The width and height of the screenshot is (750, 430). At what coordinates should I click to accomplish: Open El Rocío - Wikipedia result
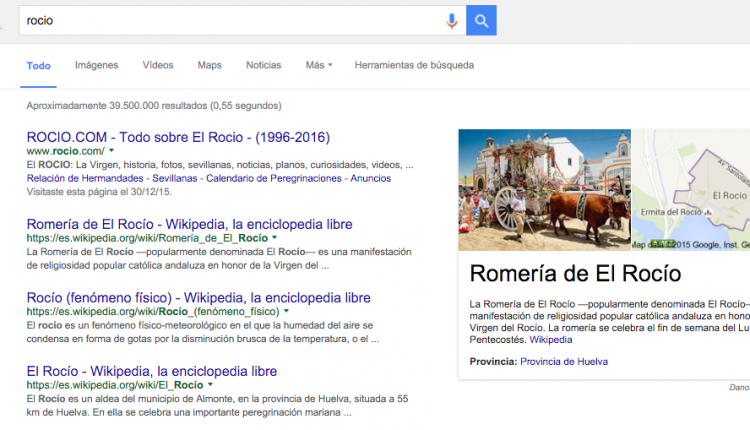[x=152, y=371]
